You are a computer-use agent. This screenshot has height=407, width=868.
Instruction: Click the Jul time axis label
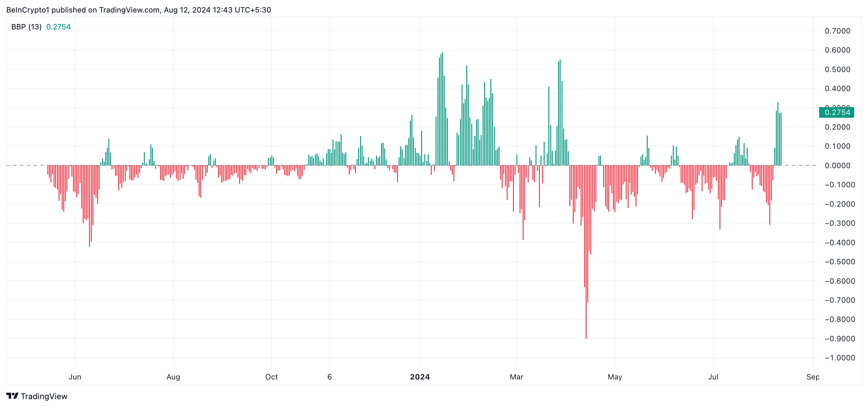point(713,377)
